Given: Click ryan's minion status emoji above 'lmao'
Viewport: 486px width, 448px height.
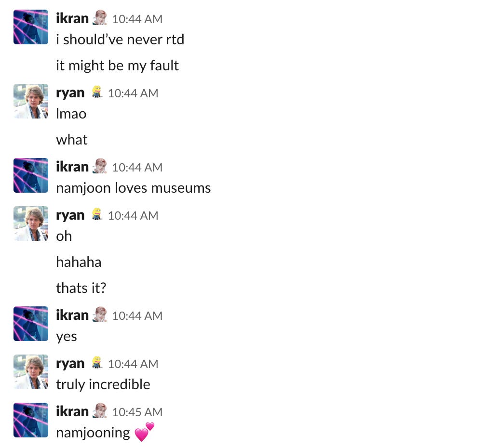Looking at the screenshot, I should pos(97,92).
